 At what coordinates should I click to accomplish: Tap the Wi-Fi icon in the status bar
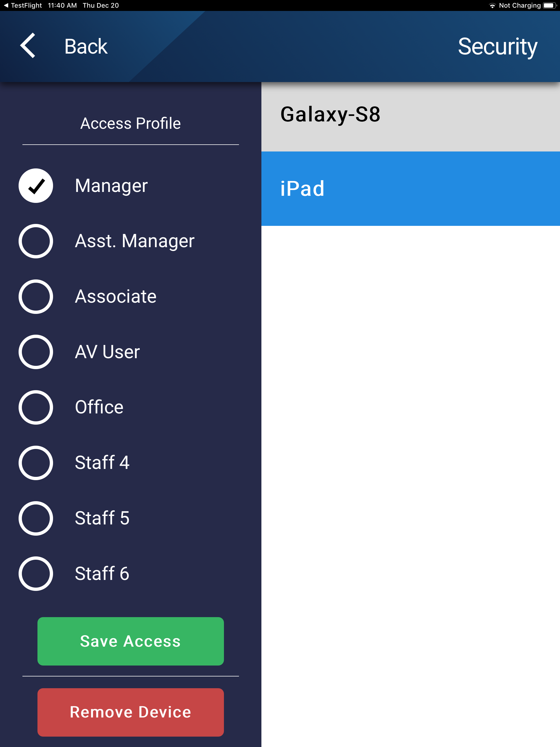[492, 5]
